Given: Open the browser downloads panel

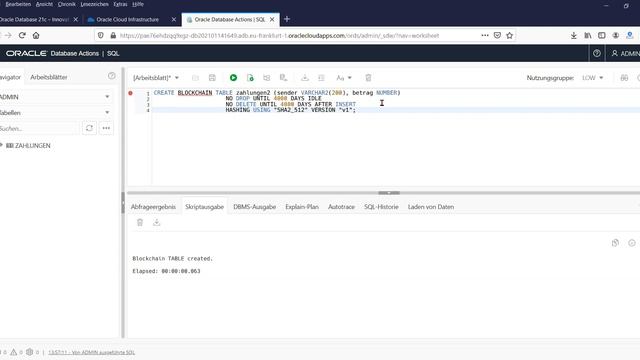Looking at the screenshot, I should (573, 36).
